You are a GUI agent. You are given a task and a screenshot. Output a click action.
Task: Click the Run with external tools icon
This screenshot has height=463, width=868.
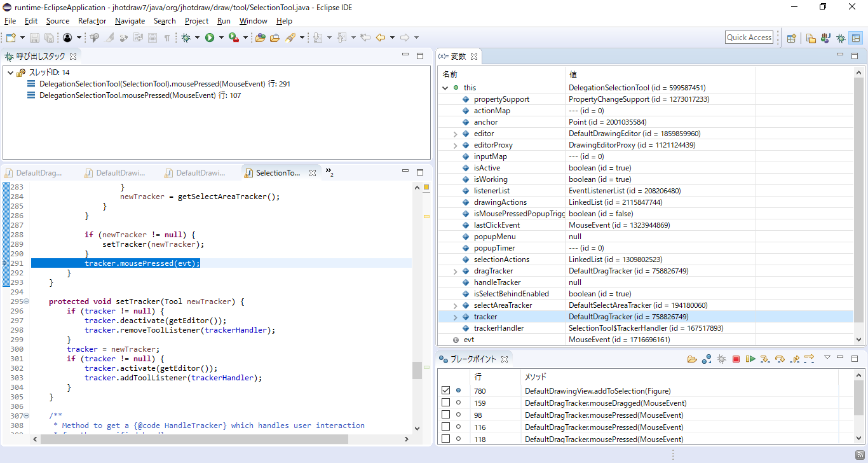click(233, 38)
